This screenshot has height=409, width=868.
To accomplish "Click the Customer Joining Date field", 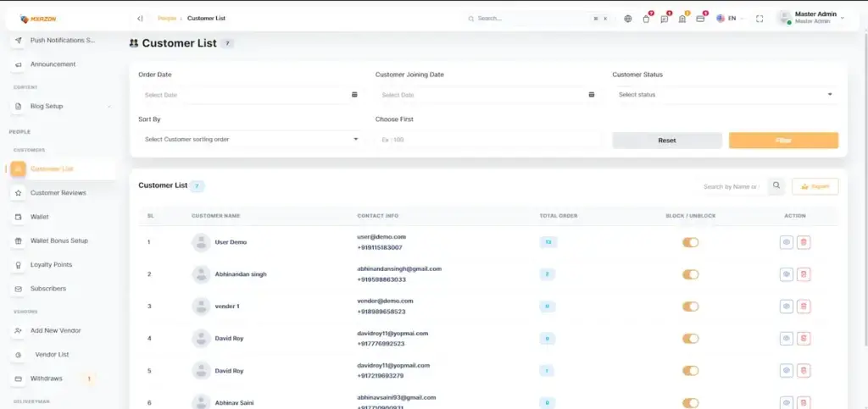I will (x=488, y=95).
